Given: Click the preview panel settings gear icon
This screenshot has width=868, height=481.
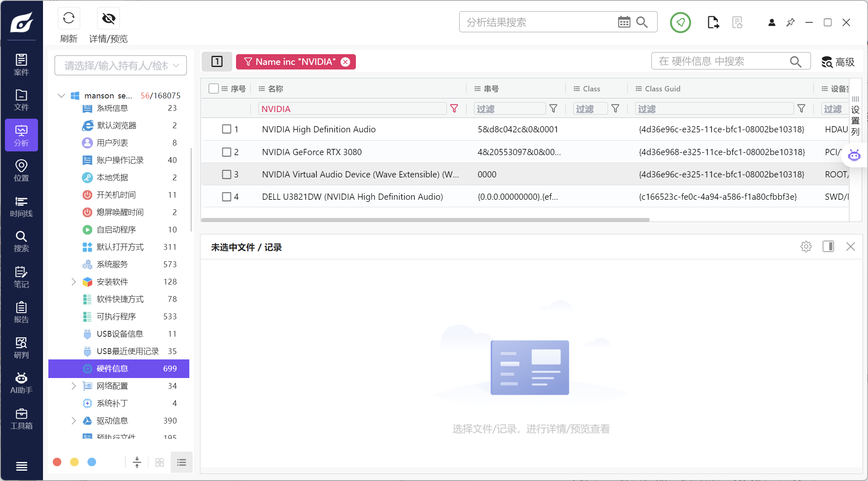Looking at the screenshot, I should coord(806,246).
